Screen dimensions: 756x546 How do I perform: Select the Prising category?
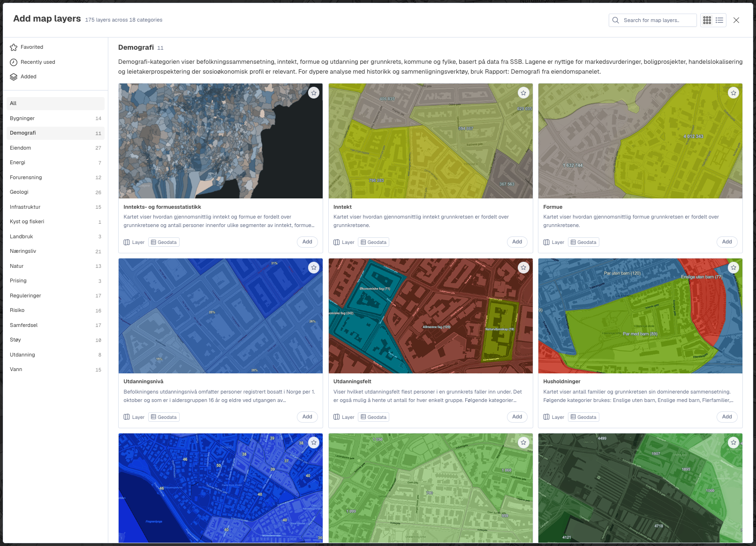tap(55, 281)
